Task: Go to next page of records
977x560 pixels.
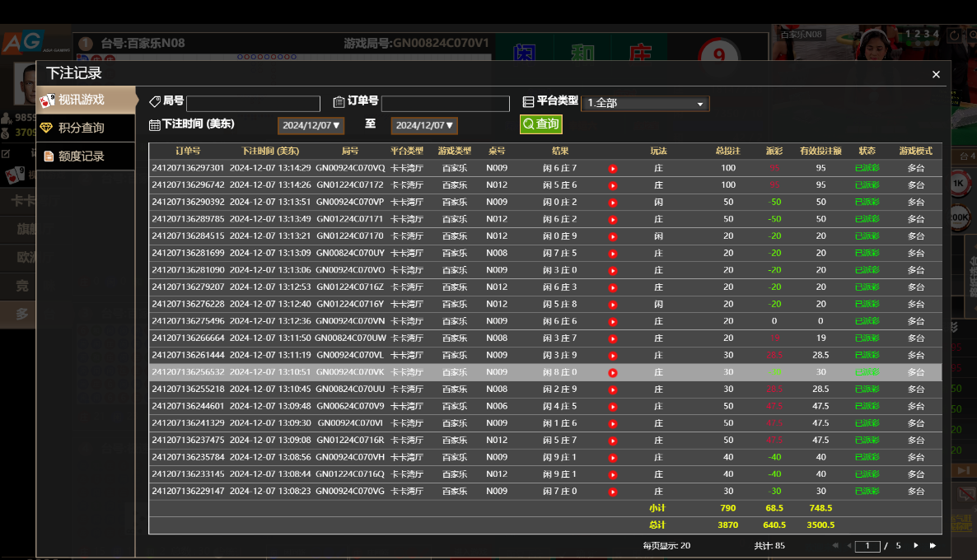Action: coord(915,545)
